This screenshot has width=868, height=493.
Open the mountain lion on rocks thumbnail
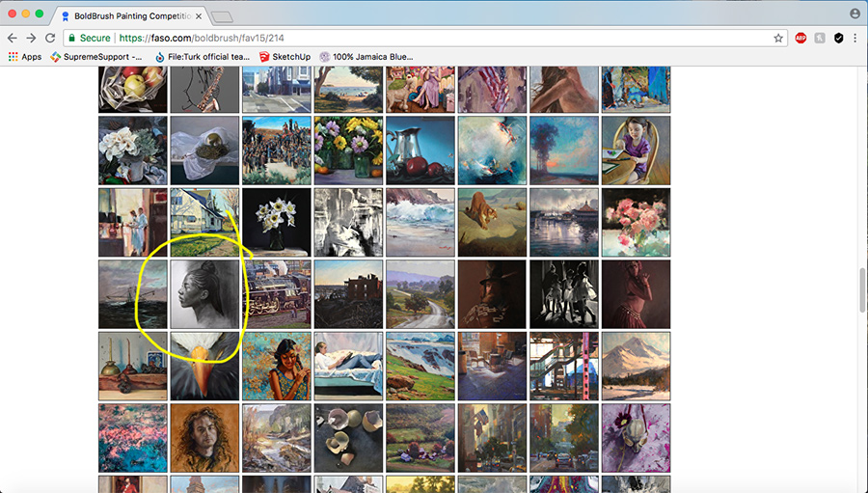pyautogui.click(x=492, y=222)
